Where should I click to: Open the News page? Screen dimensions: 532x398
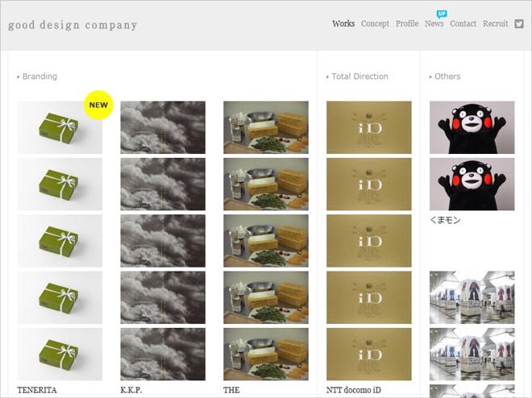(434, 23)
